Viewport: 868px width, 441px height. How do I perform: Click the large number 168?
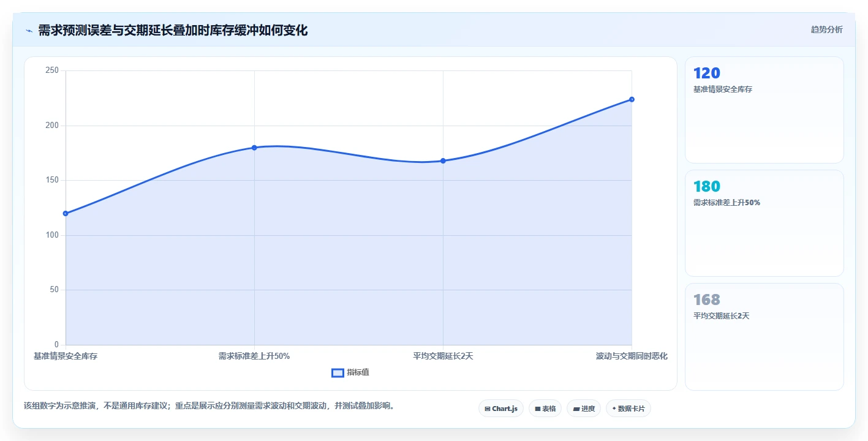(x=706, y=300)
